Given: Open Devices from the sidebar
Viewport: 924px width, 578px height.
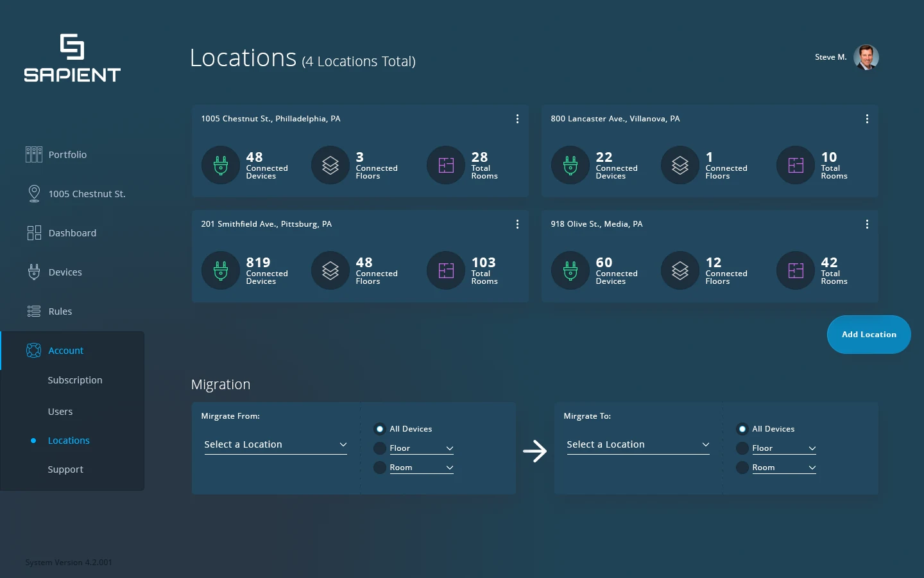Looking at the screenshot, I should tap(65, 272).
